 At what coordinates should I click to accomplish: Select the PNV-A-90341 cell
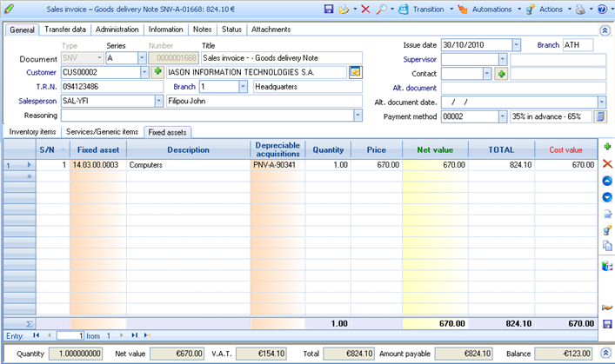(x=277, y=165)
